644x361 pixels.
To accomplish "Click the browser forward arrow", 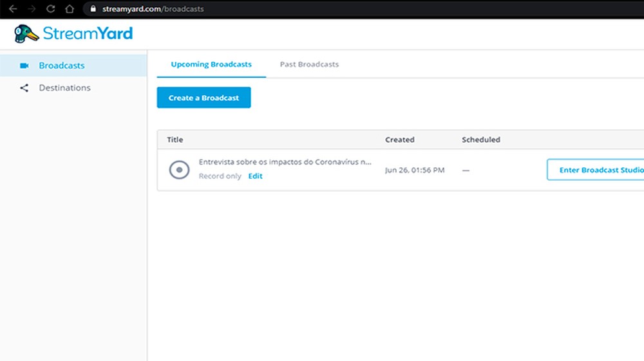I will click(32, 9).
